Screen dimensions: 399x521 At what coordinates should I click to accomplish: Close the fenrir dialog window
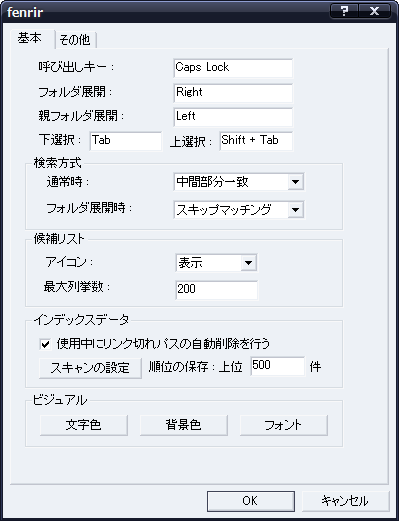[x=374, y=11]
